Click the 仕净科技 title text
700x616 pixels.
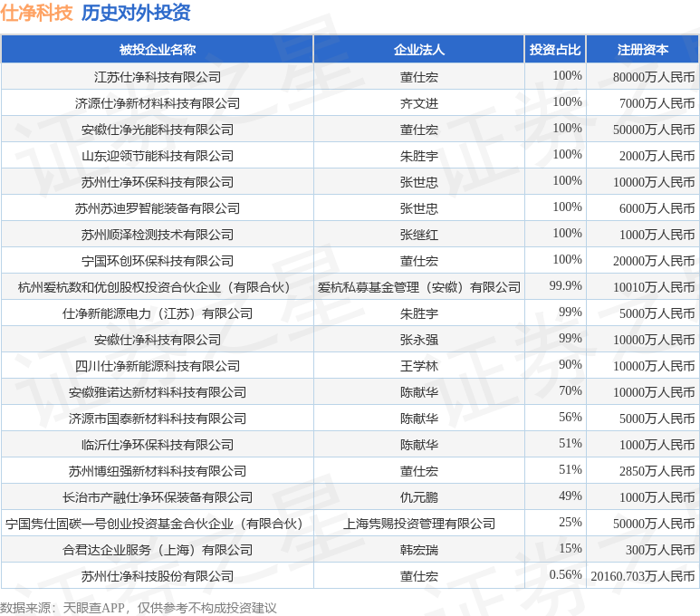36,13
